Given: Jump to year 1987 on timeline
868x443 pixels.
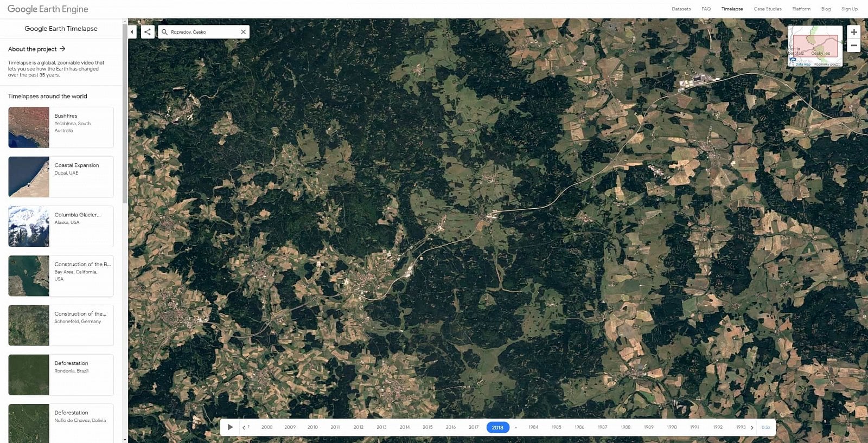Looking at the screenshot, I should 602,427.
